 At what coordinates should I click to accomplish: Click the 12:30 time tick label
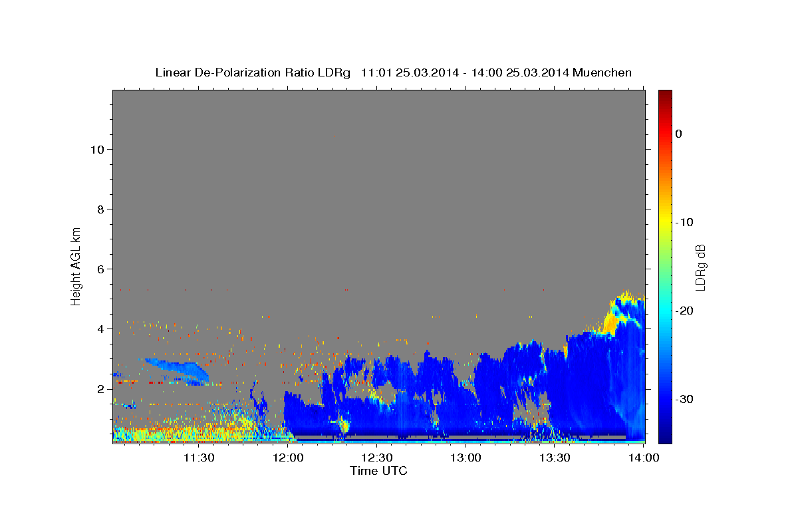(x=377, y=458)
